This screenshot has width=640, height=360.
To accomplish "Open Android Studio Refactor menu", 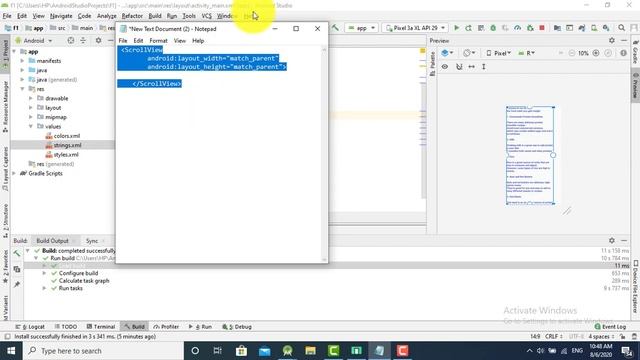I will (x=132, y=16).
